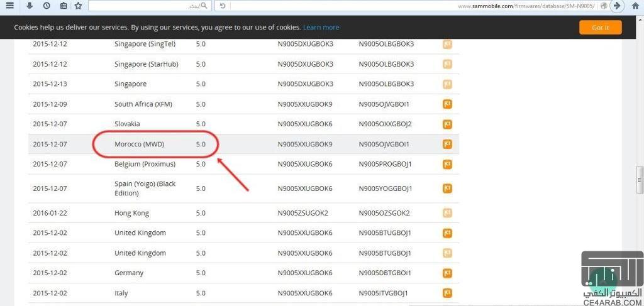
Task: Download icon for Singapore (StarHub) firmware
Action: 447,64
